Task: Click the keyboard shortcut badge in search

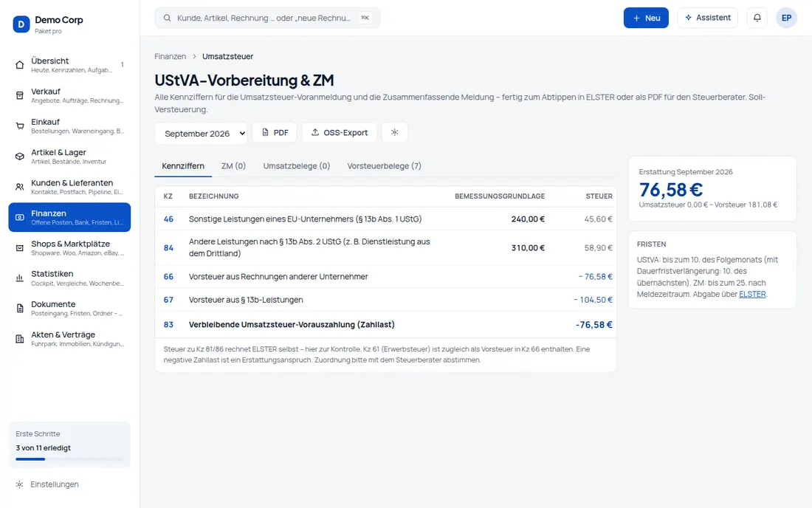Action: point(365,18)
